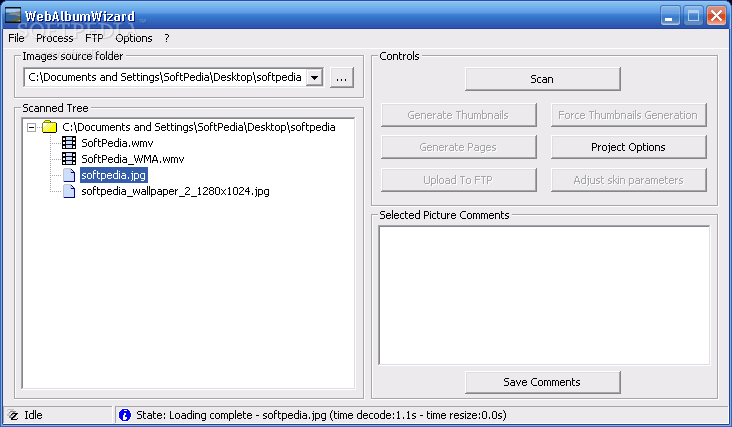Click the file icon beside softpedia_wallpaper_2_1280x1024.jpg
Screen dimensions: 732x427
(69, 191)
